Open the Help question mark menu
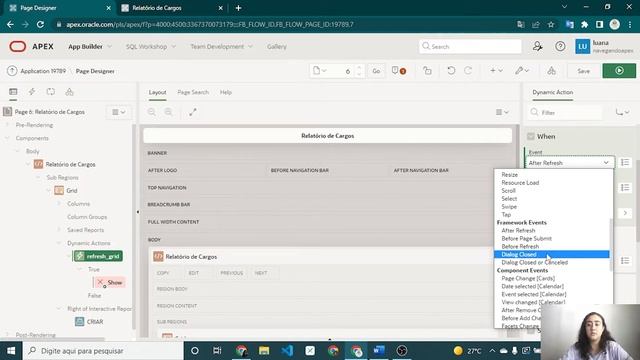This screenshot has height=360, width=640. click(x=560, y=47)
